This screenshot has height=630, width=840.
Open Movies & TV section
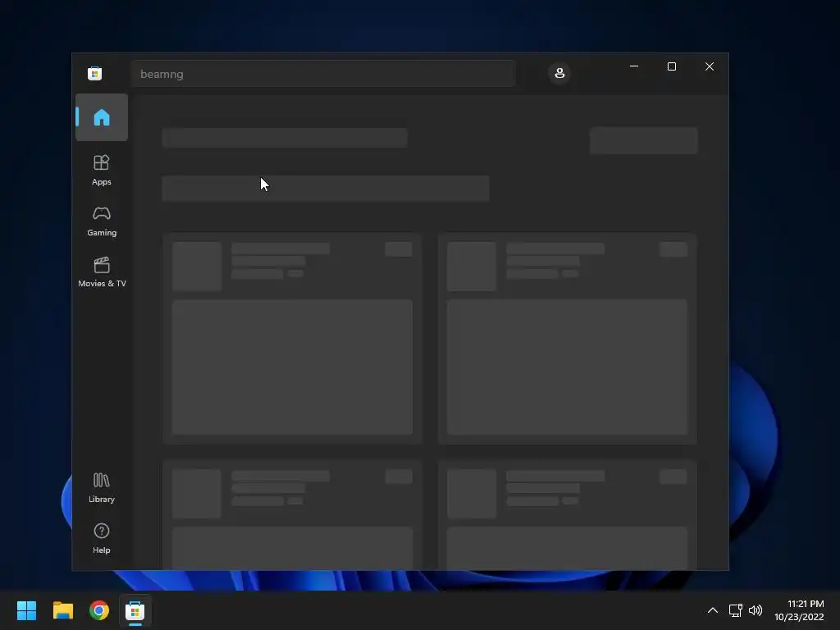point(102,272)
